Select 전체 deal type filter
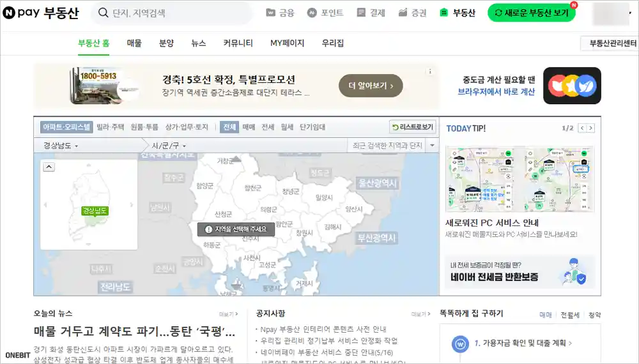The width and height of the screenshot is (639, 364). coord(229,127)
